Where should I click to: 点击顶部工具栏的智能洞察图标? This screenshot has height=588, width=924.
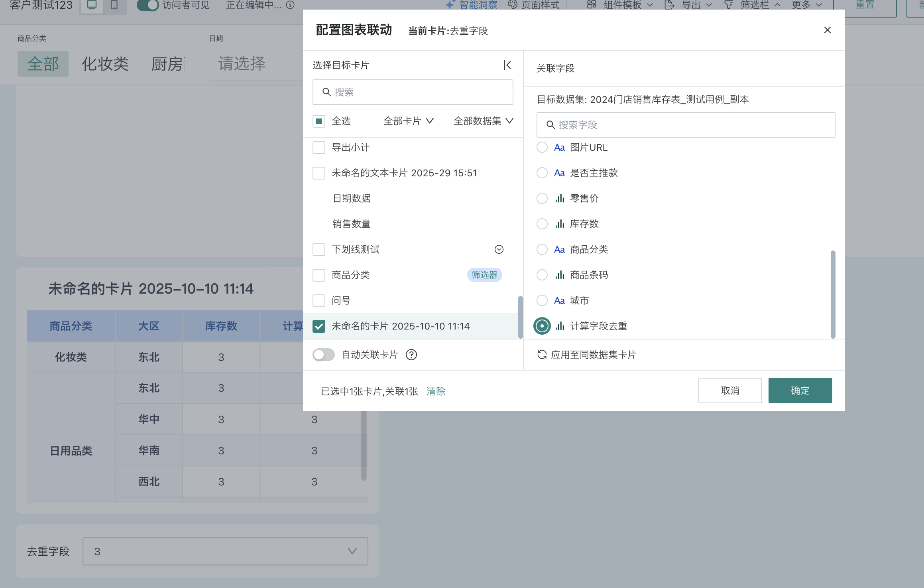[x=450, y=5]
